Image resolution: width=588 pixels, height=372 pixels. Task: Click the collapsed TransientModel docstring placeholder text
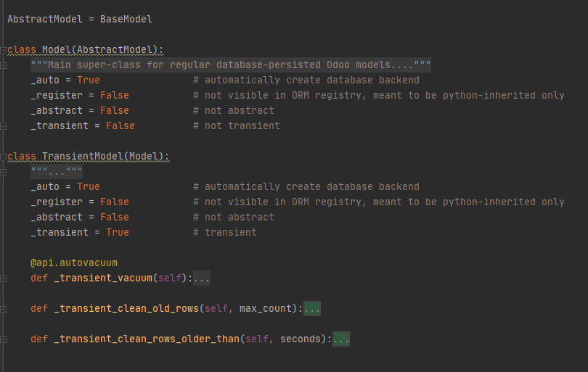coord(57,172)
